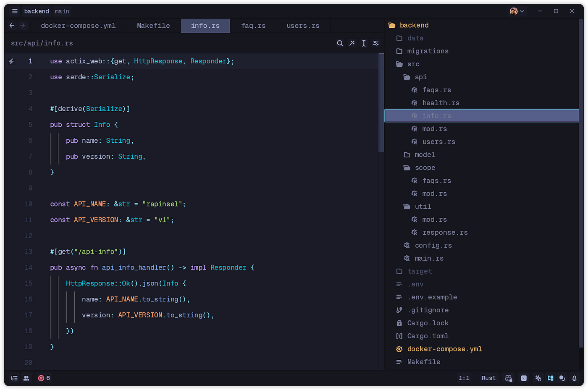Go back with the left arrow
Image resolution: width=588 pixels, height=390 pixels.
pyautogui.click(x=12, y=26)
